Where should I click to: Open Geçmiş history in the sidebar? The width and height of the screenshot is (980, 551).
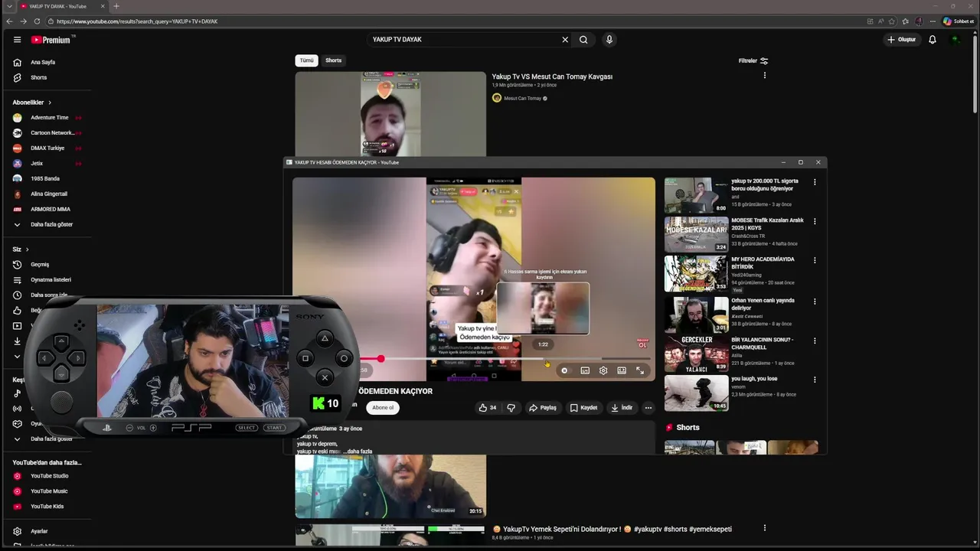pos(40,264)
